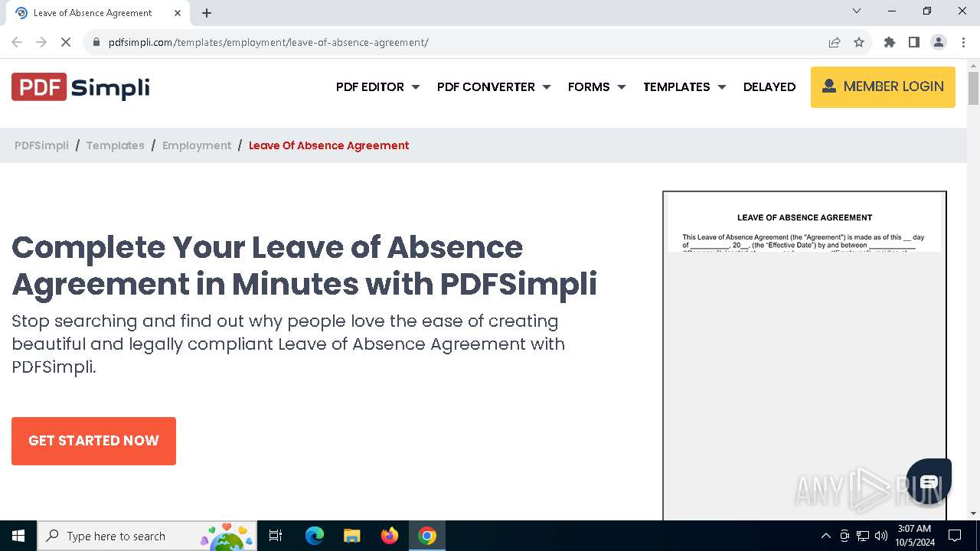
Task: Open the Chrome extensions puzzle icon
Action: [x=890, y=42]
